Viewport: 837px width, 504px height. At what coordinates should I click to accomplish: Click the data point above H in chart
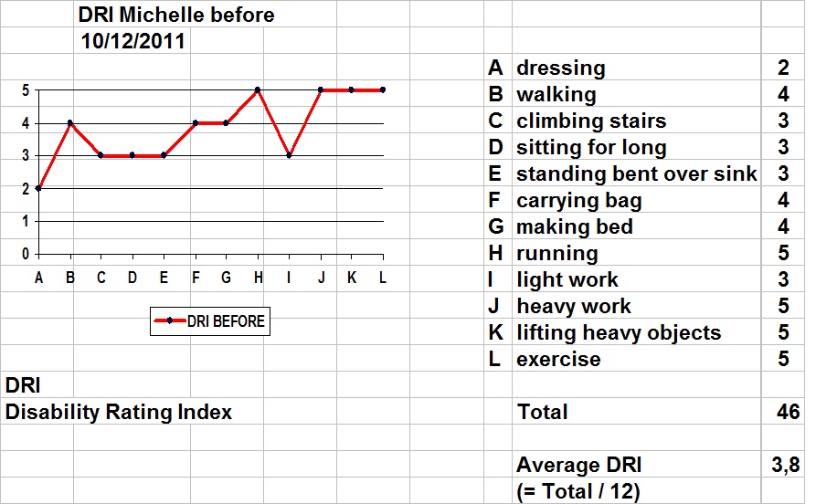coord(258,90)
